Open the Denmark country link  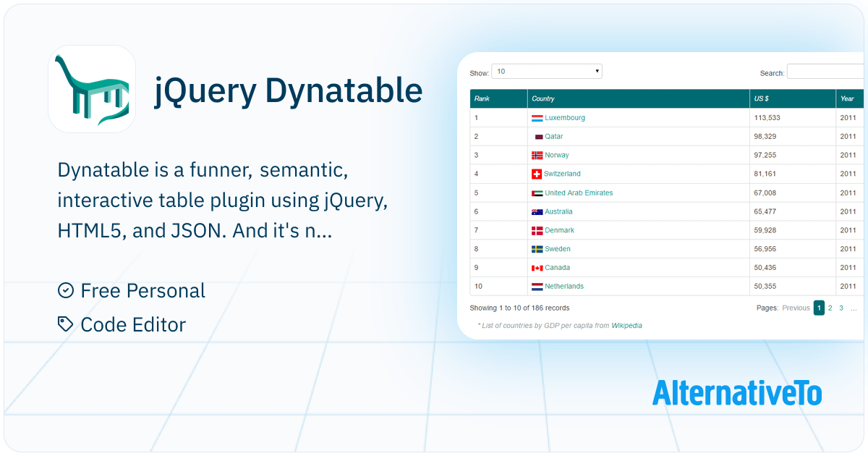(560, 231)
